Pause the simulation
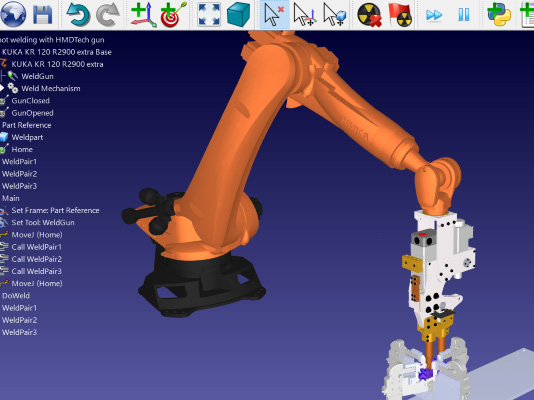 coord(464,15)
